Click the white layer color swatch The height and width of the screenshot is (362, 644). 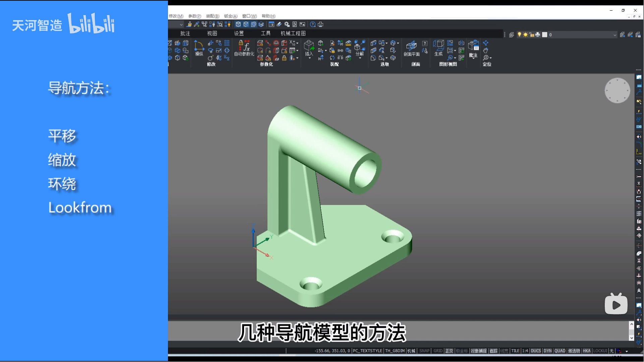point(545,35)
